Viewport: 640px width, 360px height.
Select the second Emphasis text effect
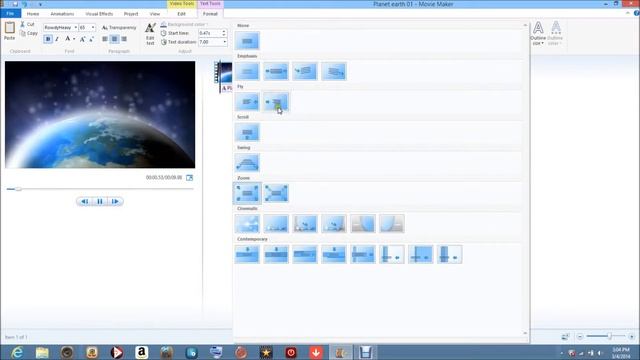coord(276,71)
